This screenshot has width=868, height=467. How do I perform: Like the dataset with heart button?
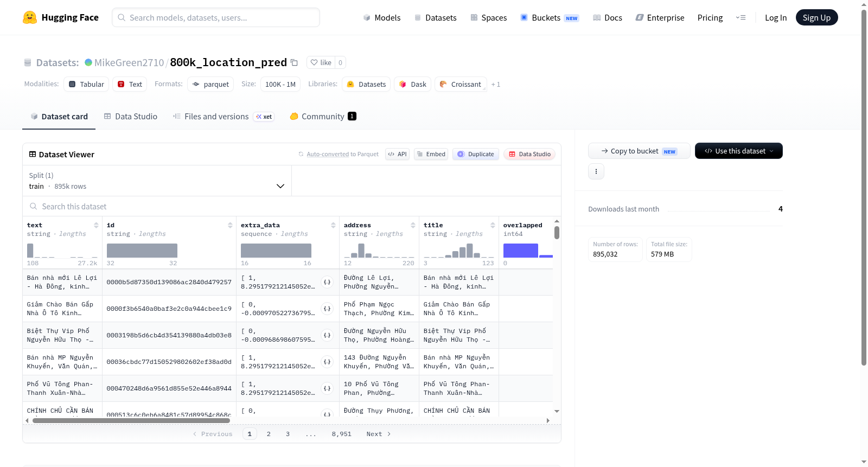point(321,62)
